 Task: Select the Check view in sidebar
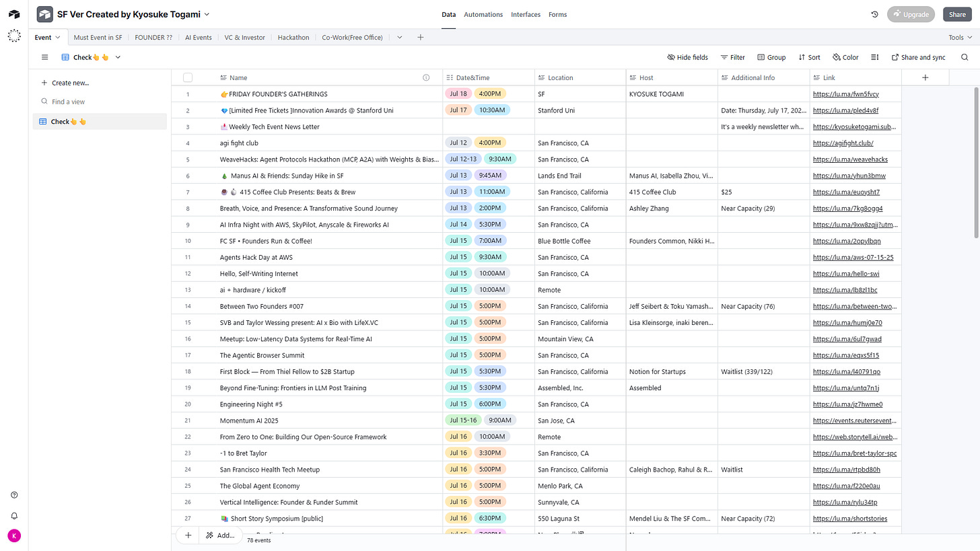pos(100,121)
